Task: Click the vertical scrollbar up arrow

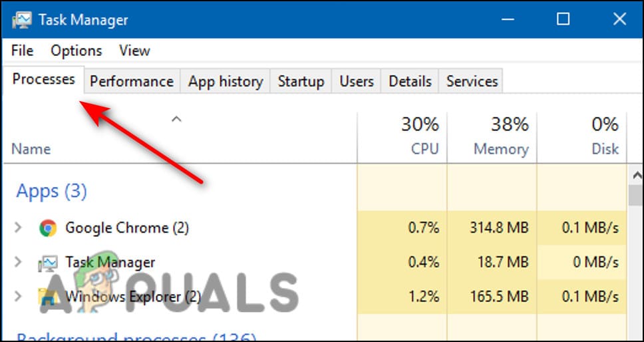Action: click(x=635, y=175)
